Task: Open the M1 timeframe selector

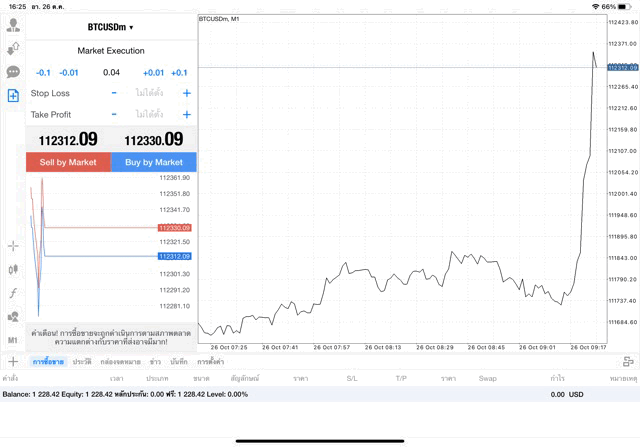Action: coord(13,340)
